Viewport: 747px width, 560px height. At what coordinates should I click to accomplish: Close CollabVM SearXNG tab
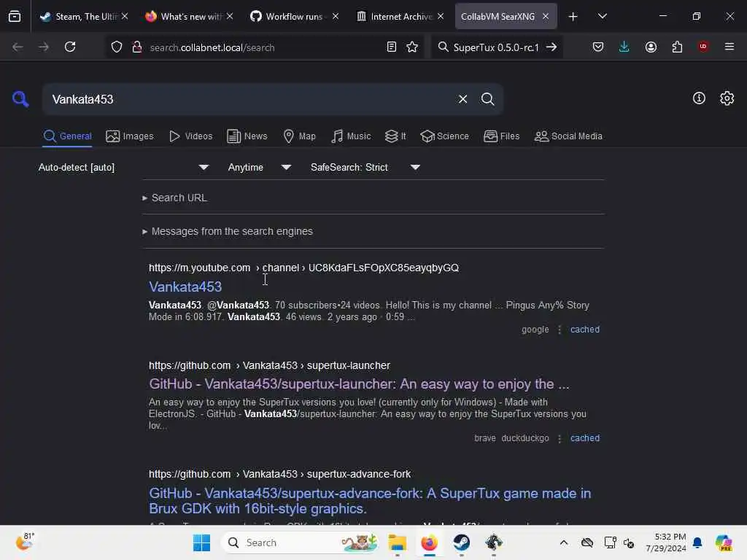546,16
